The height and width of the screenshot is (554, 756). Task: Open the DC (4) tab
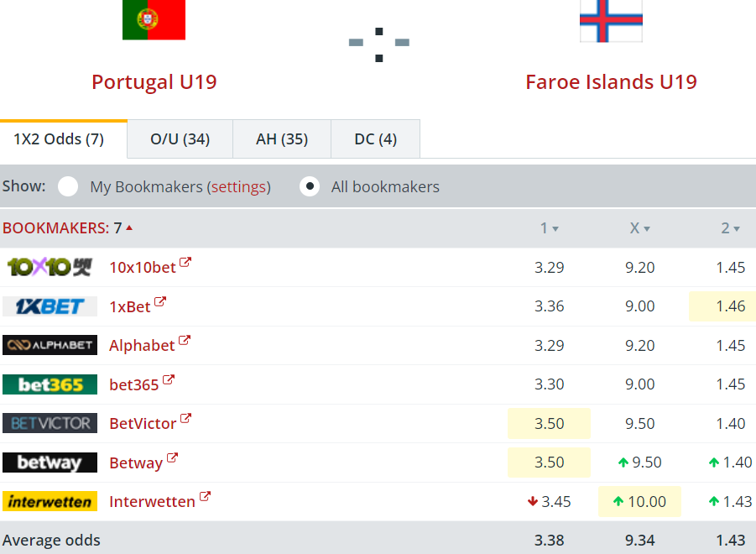click(375, 139)
